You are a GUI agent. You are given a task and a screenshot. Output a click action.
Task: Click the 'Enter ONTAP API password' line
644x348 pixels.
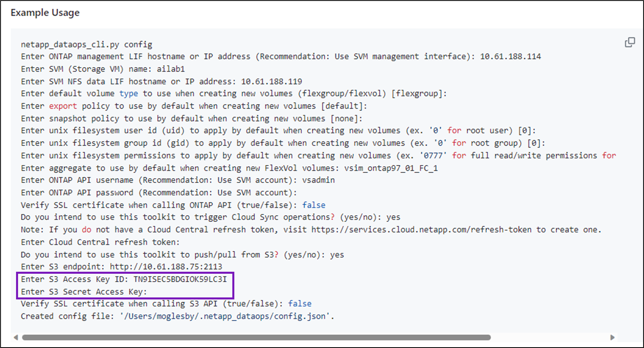159,193
